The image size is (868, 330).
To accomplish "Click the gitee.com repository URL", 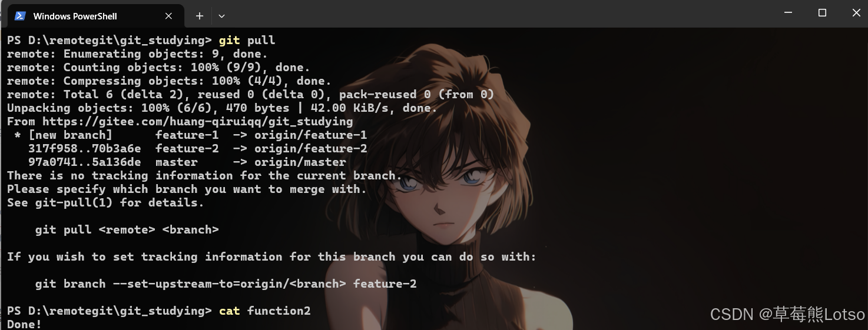I will pyautogui.click(x=197, y=122).
